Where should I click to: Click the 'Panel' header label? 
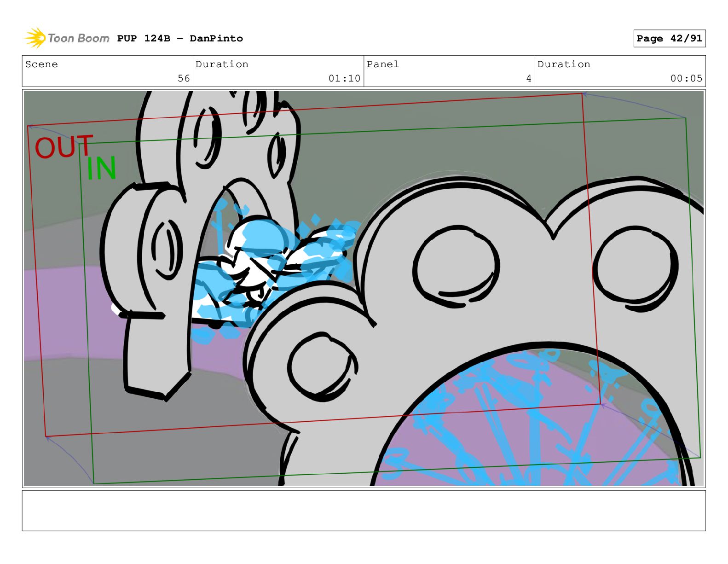click(382, 64)
